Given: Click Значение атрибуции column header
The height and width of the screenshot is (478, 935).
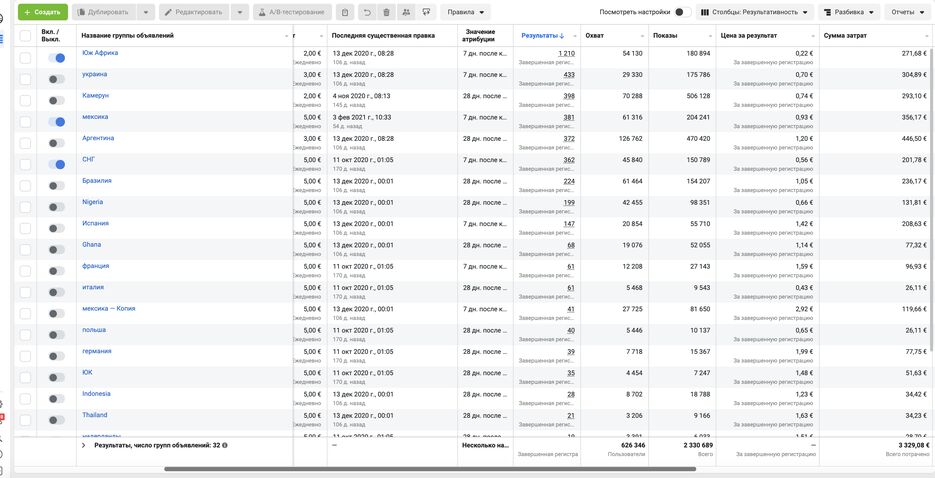Looking at the screenshot, I should (478, 36).
